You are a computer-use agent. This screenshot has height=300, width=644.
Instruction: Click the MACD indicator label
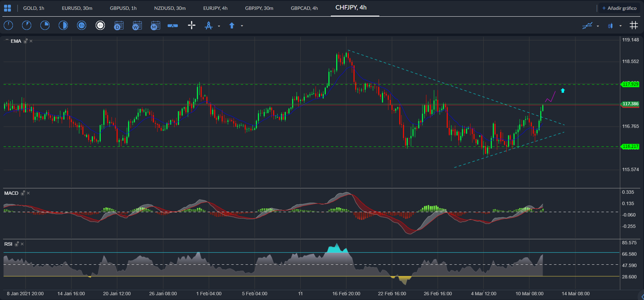11,193
